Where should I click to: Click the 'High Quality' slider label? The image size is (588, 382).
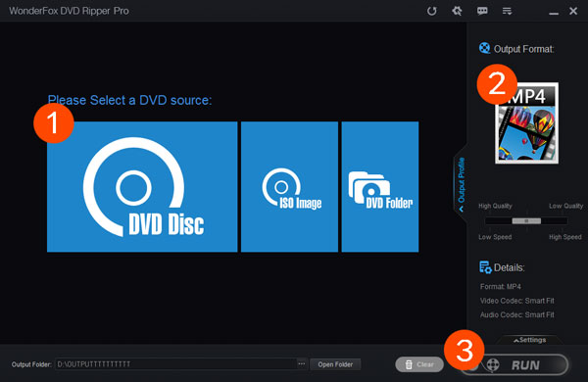click(495, 206)
